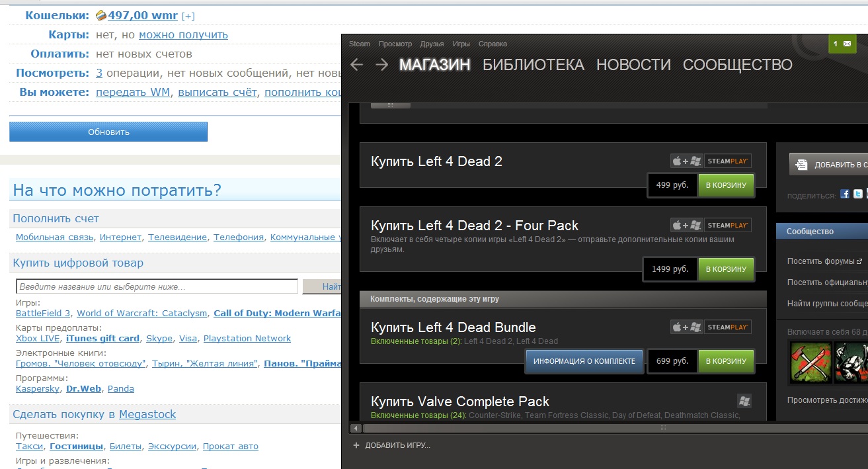Image resolution: width=868 pixels, height=469 pixels.
Task: Click the scrollbar left arrow
Action: (355, 428)
